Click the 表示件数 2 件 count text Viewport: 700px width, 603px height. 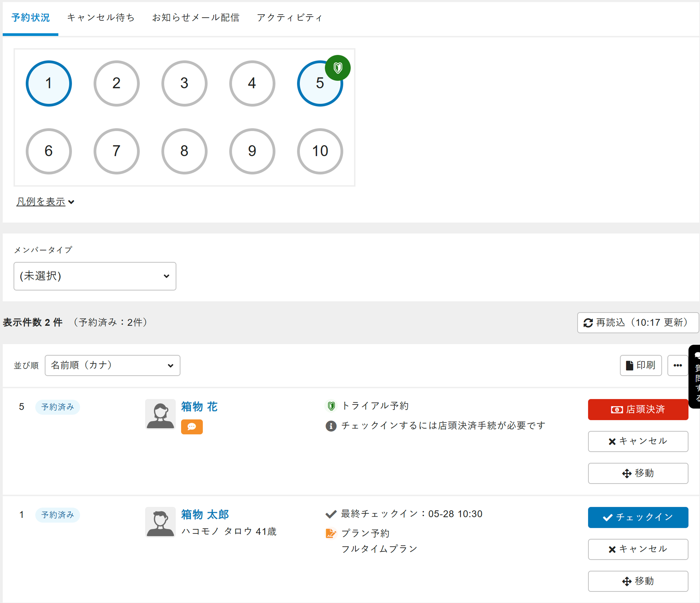[33, 322]
